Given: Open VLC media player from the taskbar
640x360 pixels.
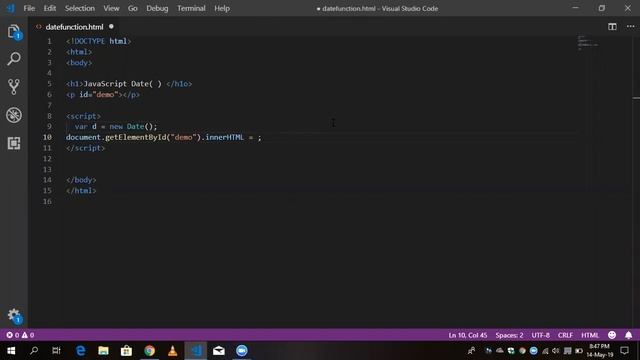Looking at the screenshot, I should [172, 351].
